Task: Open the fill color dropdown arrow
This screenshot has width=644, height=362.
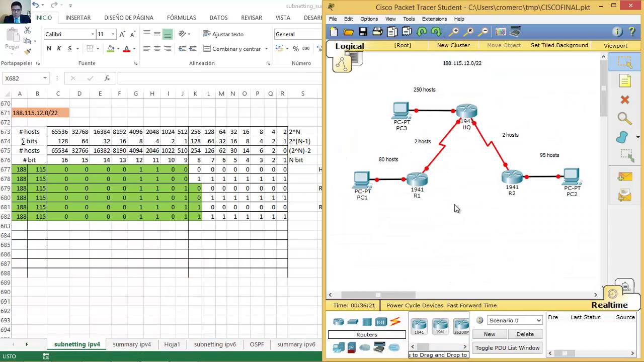Action: (x=119, y=49)
